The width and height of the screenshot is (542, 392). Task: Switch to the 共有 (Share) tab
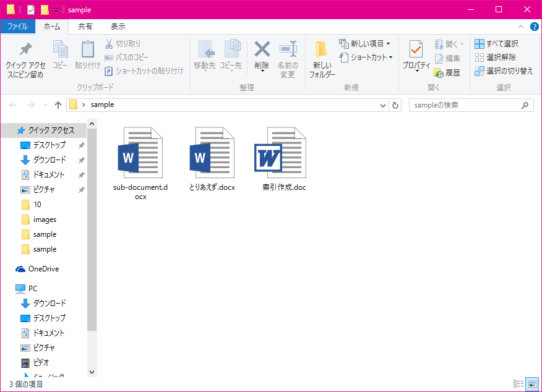[x=85, y=27]
